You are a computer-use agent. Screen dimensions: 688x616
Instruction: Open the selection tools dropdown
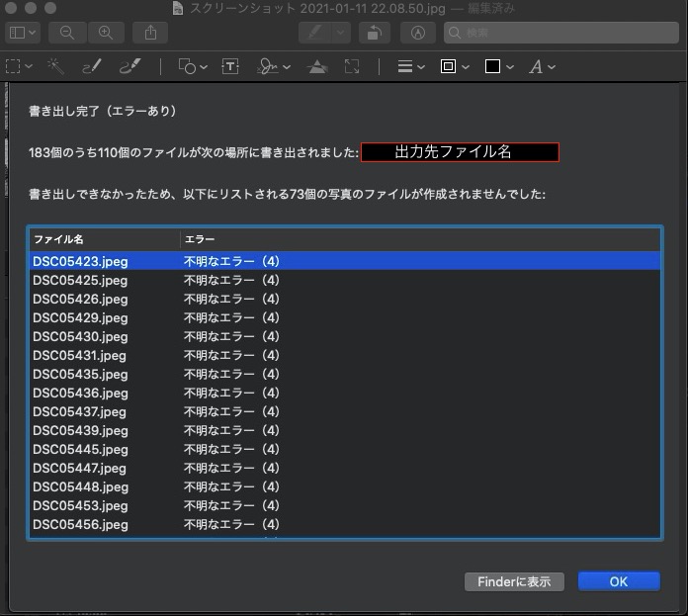[x=19, y=66]
